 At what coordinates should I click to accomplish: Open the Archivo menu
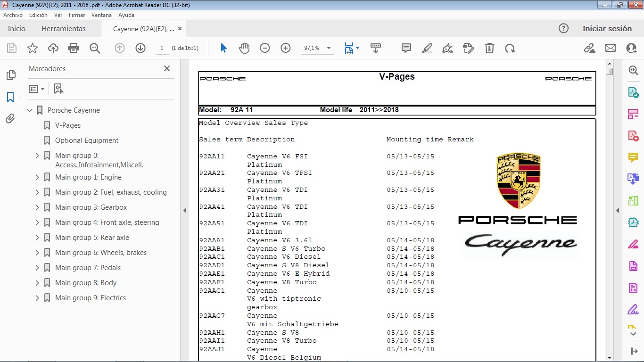[x=13, y=15]
